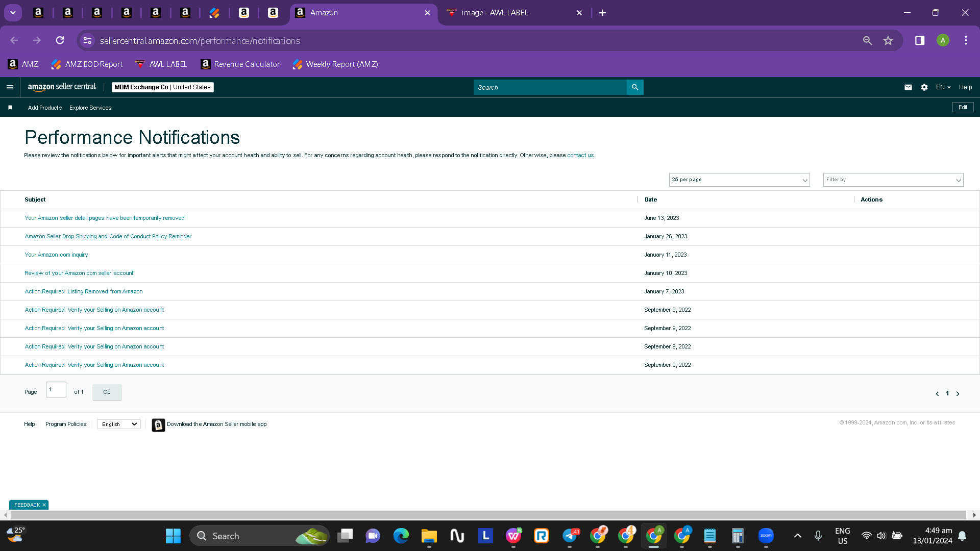Click the bookmark flag icon beside Add Products
The image size is (980, 551).
point(10,108)
